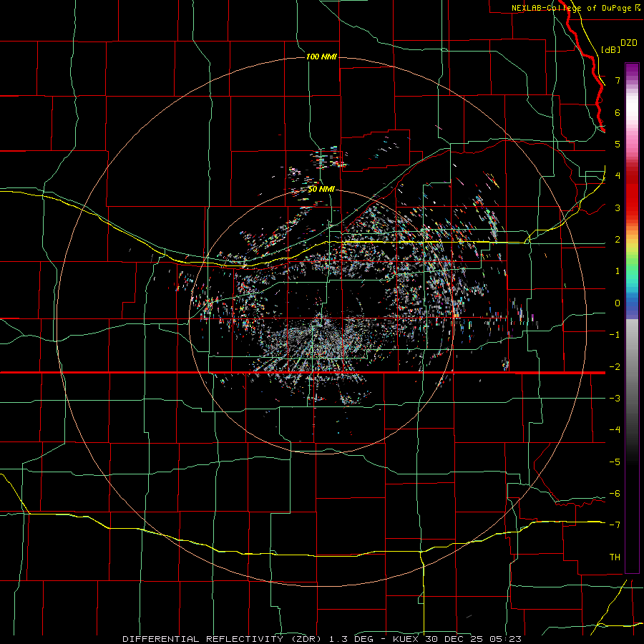Click the 6 value on the color scale

pyautogui.click(x=618, y=112)
